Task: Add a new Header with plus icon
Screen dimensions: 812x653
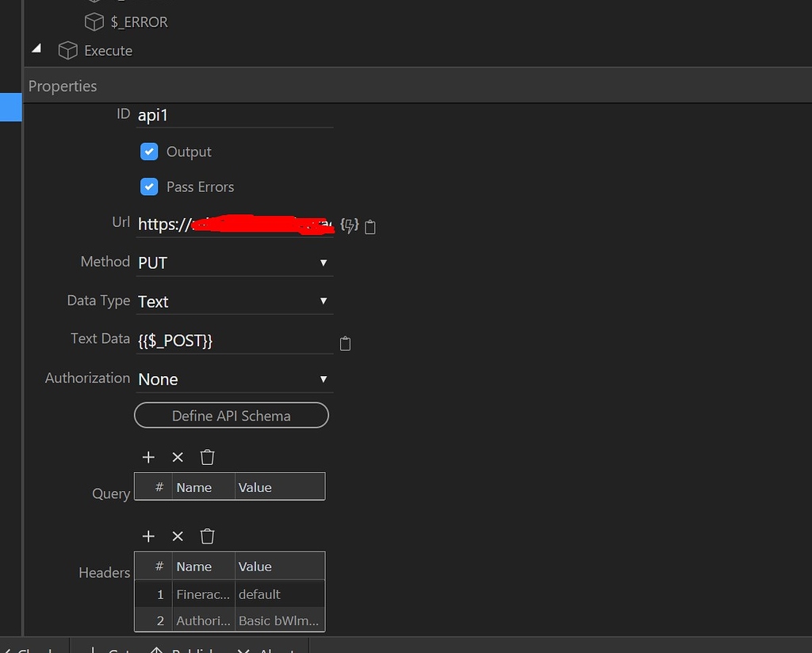Action: [148, 536]
